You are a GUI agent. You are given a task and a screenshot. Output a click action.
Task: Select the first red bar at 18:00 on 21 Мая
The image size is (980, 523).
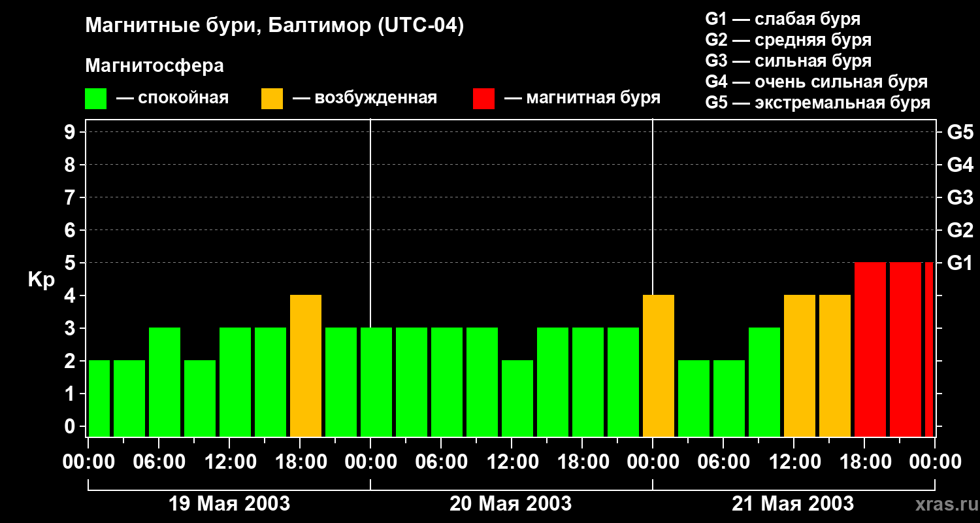click(870, 350)
